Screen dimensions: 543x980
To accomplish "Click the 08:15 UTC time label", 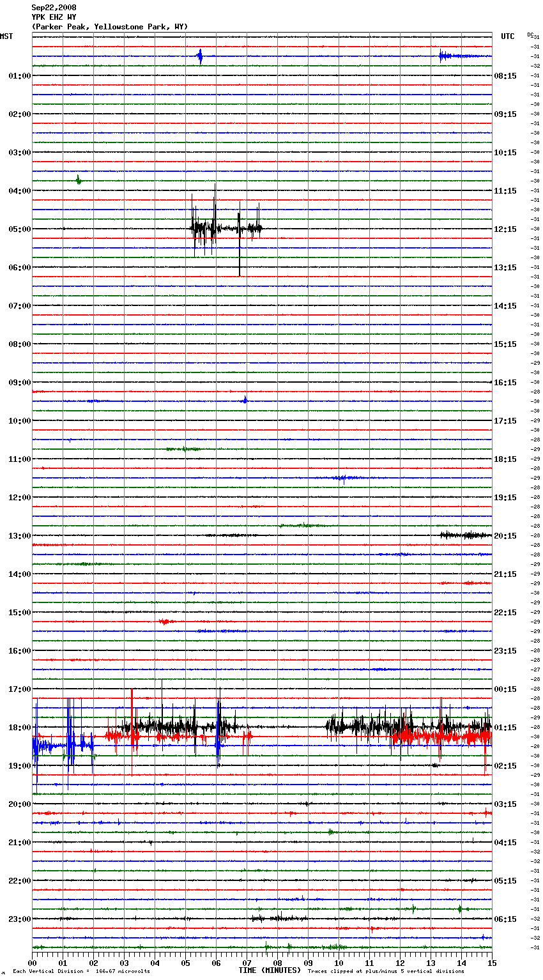I will [505, 76].
